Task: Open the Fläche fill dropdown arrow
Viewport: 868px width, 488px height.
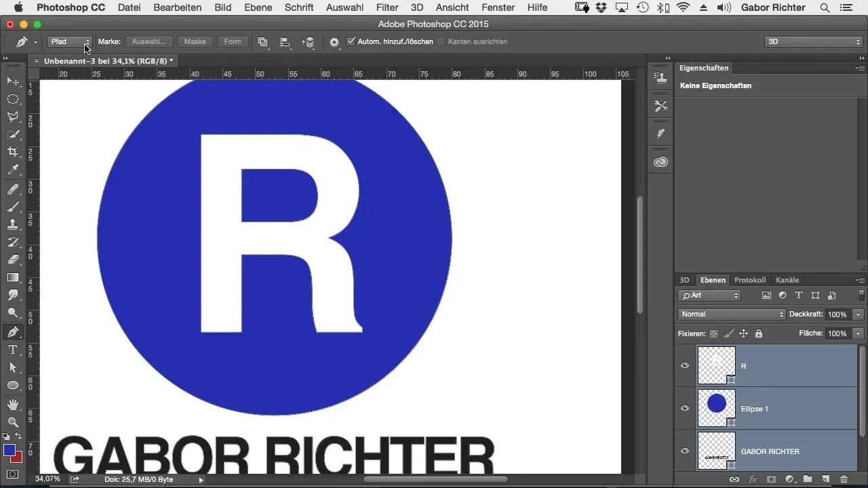Action: [859, 333]
